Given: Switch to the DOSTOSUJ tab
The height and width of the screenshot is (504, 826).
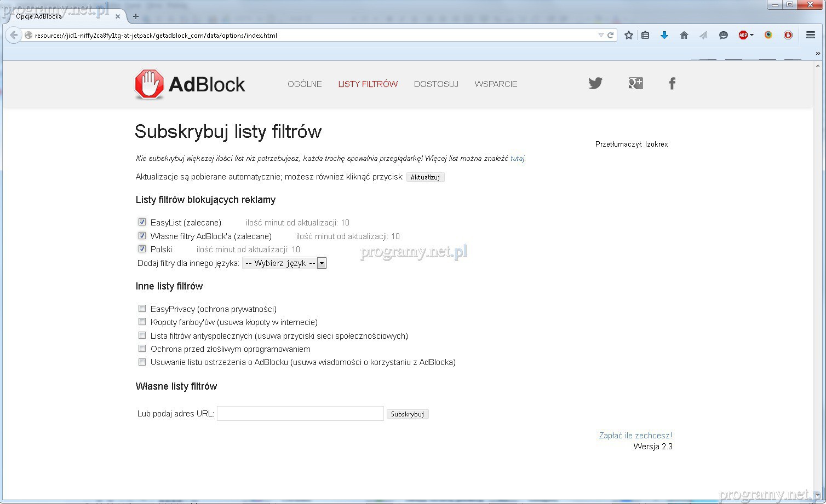Looking at the screenshot, I should (x=436, y=84).
